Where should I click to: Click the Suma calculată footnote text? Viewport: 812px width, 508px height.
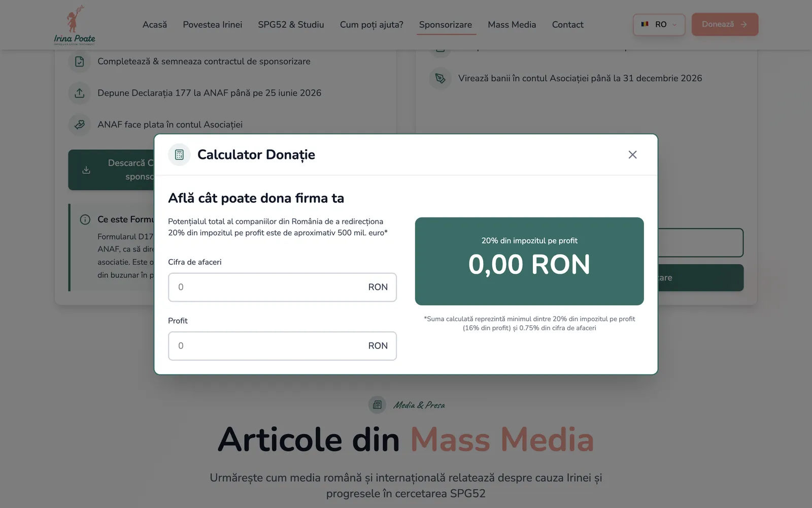click(529, 324)
